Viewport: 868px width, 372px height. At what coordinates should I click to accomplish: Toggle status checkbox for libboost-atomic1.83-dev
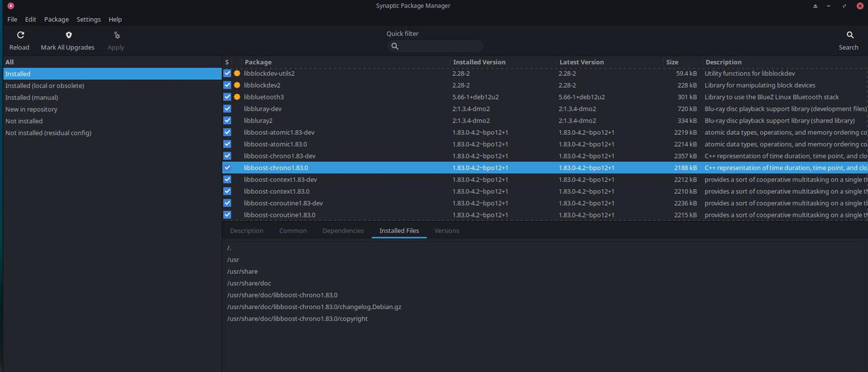coord(227,132)
